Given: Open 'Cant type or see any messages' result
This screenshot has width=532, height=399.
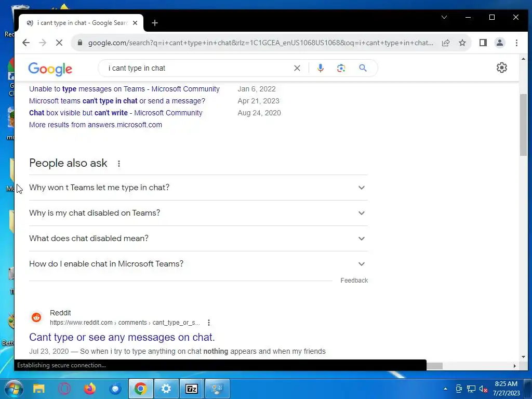Looking at the screenshot, I should 122,337.
